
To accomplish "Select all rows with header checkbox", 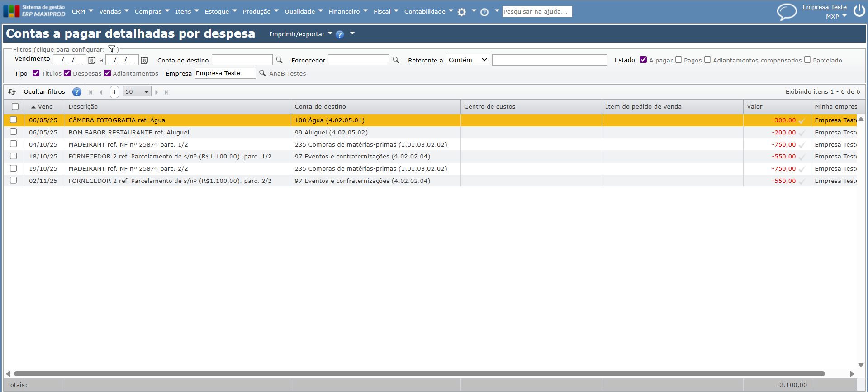I will pyautogui.click(x=15, y=106).
